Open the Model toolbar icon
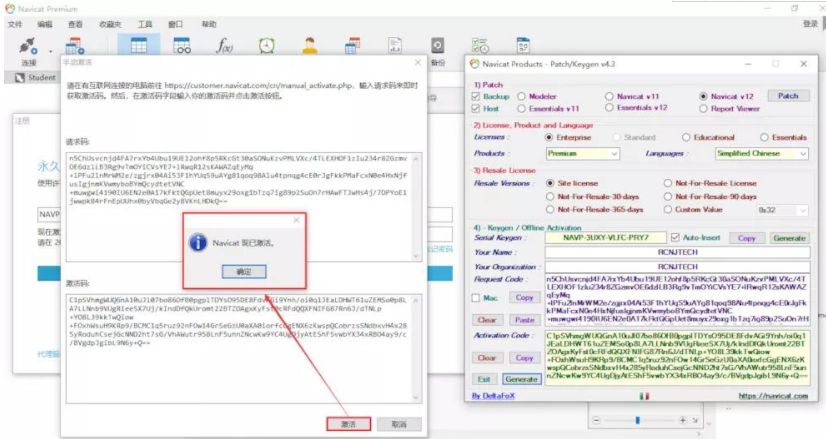The width and height of the screenshot is (826, 439). pos(523,46)
